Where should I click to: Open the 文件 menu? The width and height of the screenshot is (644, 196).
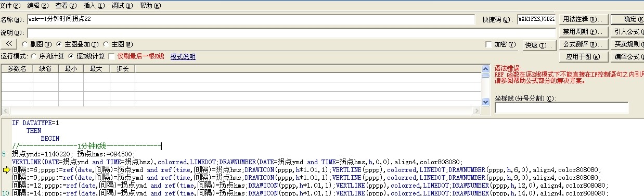point(10,5)
